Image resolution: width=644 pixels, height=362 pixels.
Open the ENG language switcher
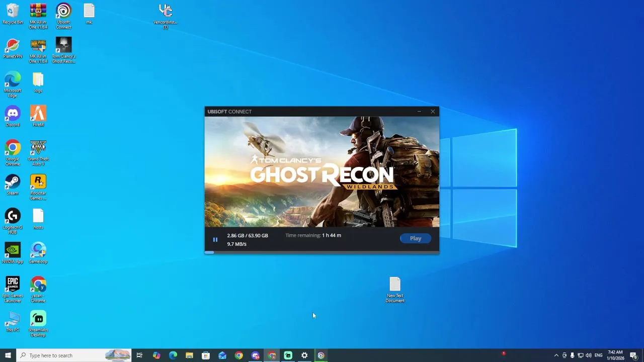click(x=599, y=355)
